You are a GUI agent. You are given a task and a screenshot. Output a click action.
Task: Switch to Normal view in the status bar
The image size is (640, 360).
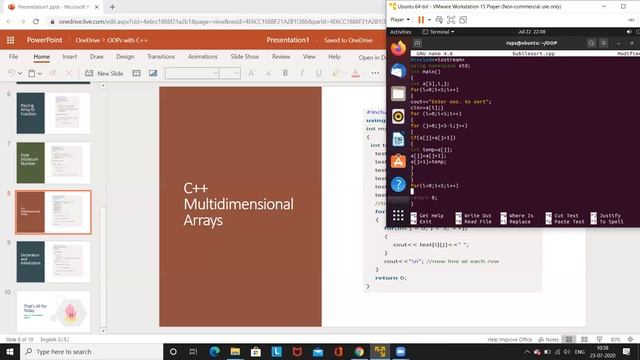pyautogui.click(x=569, y=339)
